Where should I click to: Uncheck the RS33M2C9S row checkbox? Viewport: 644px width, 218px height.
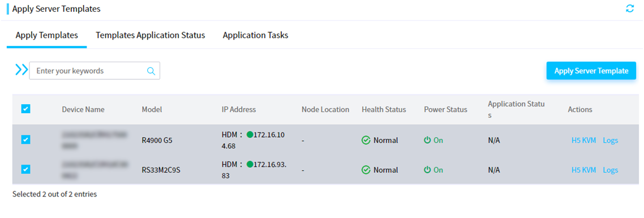coord(25,169)
